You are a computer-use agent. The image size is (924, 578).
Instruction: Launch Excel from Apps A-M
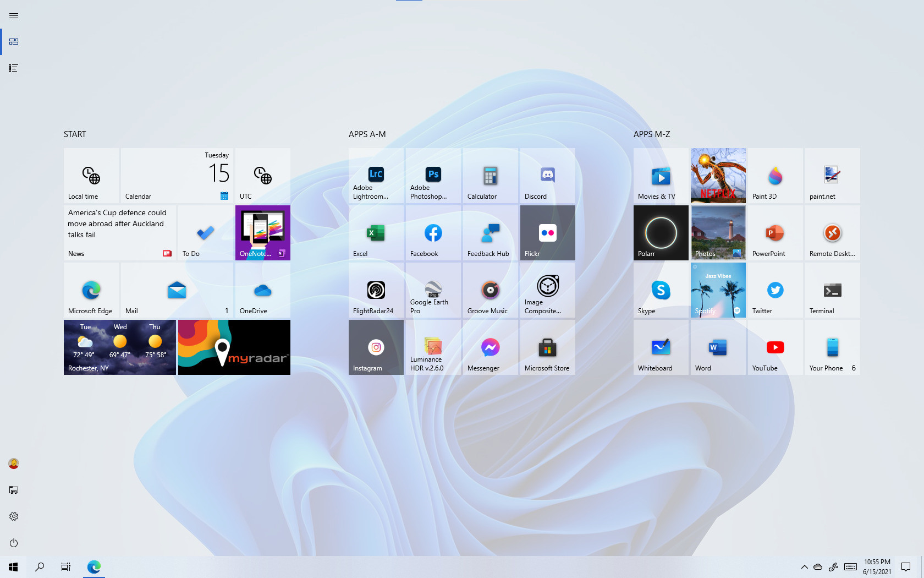(376, 233)
